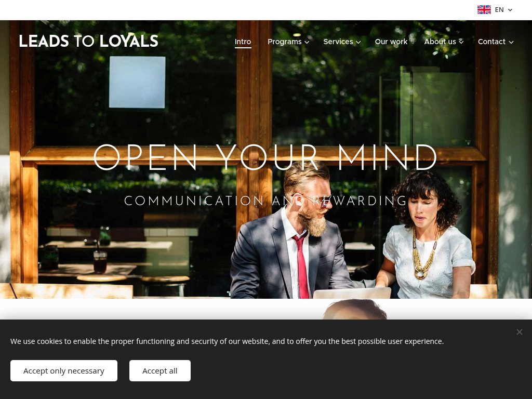This screenshot has height=399, width=532.
Task: Dismiss the cookie banner with the X
Action: [520, 332]
